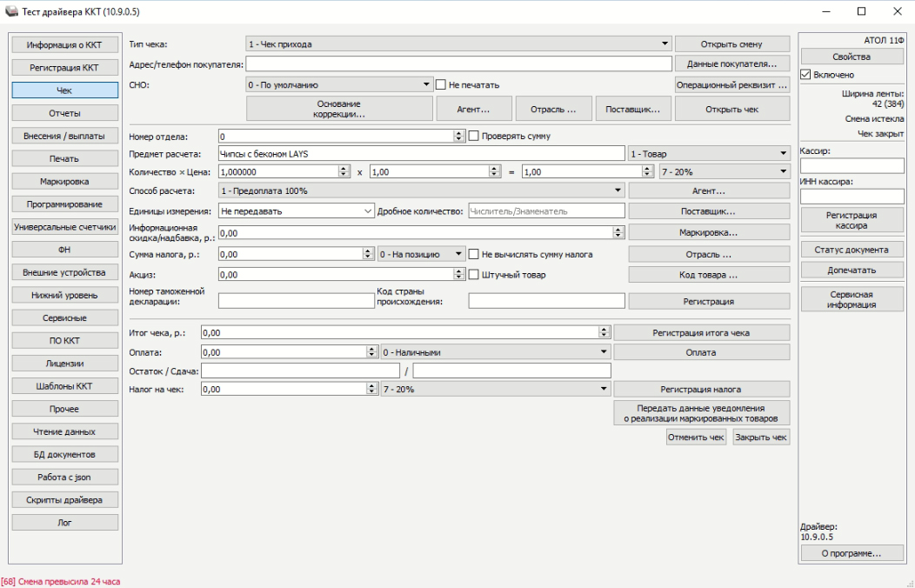The height and width of the screenshot is (588, 915).
Task: Toggle the Проверять сумму checkbox
Action: point(474,137)
